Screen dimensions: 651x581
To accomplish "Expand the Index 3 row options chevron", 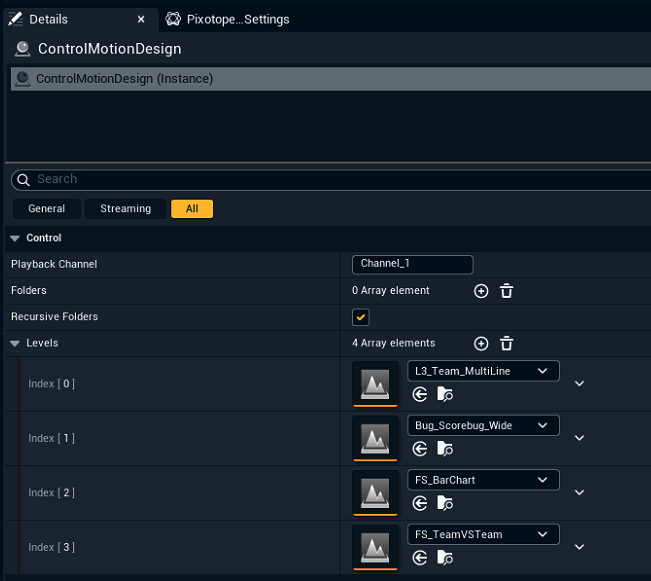I will coord(579,547).
